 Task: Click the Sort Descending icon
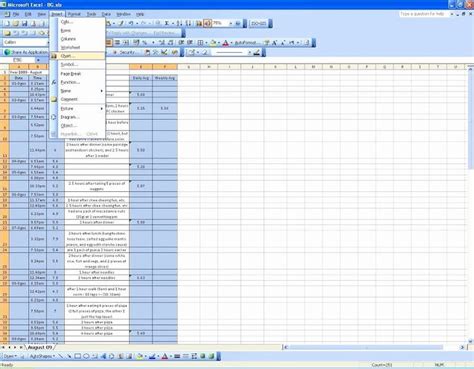pyautogui.click(x=188, y=23)
